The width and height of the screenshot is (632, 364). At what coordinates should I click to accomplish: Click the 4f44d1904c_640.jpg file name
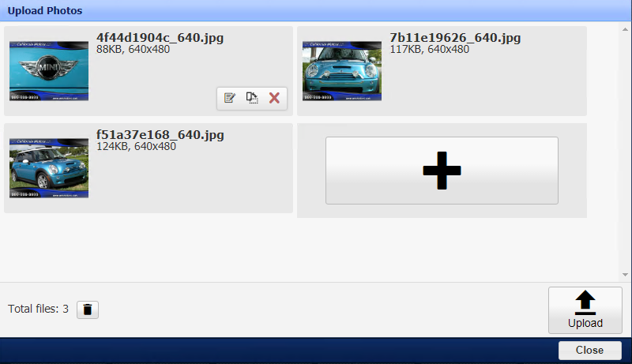pyautogui.click(x=160, y=37)
